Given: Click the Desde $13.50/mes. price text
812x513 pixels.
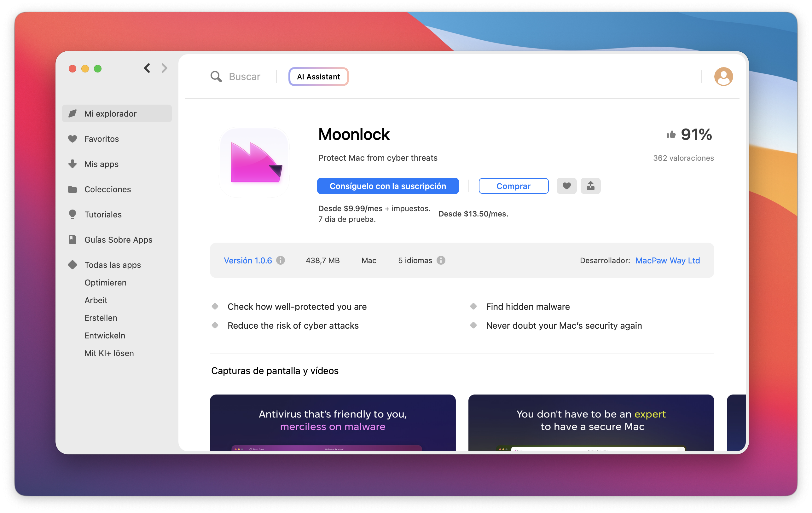Looking at the screenshot, I should [x=473, y=214].
